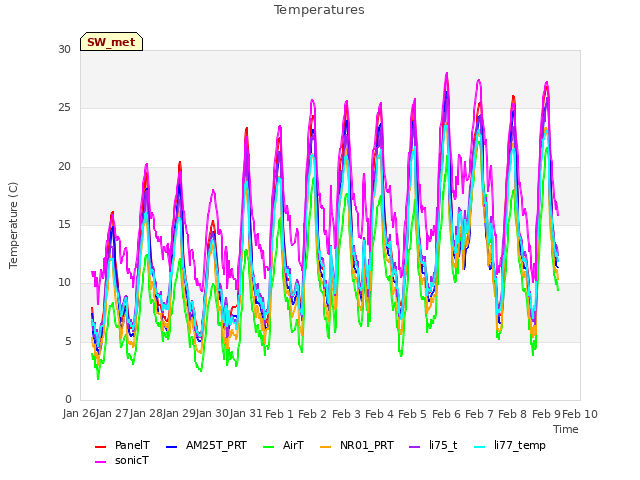640x480 pixels.
Task: Click the 0 y-axis tick label
Action: (68, 399)
